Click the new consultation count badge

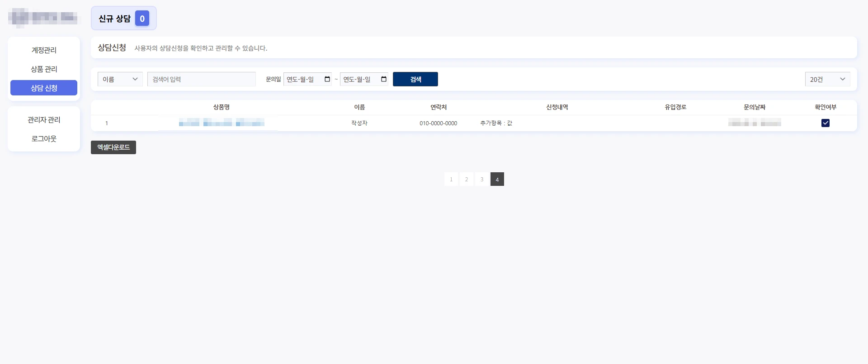click(x=142, y=19)
